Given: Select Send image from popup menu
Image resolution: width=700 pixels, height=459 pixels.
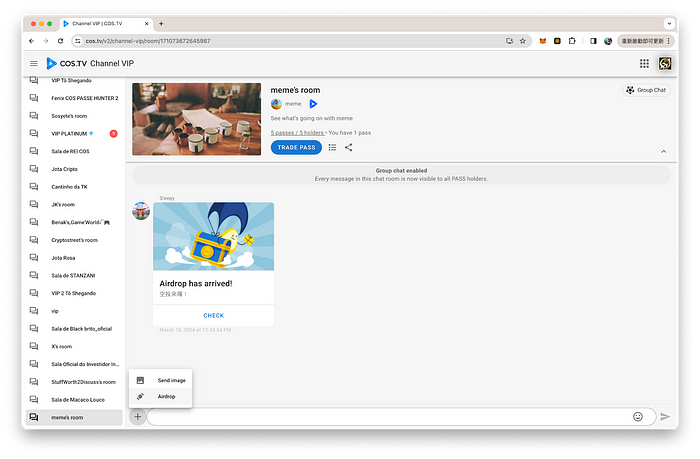Looking at the screenshot, I should tap(160, 380).
